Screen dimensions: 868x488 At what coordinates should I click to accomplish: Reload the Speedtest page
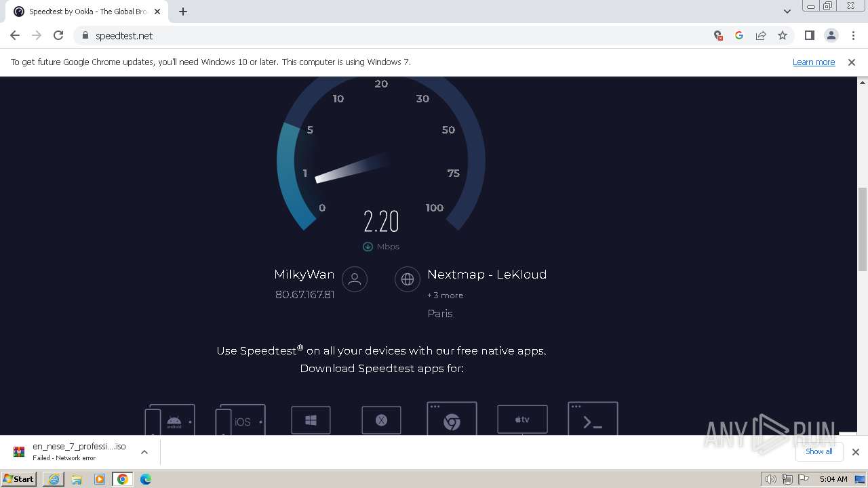58,35
